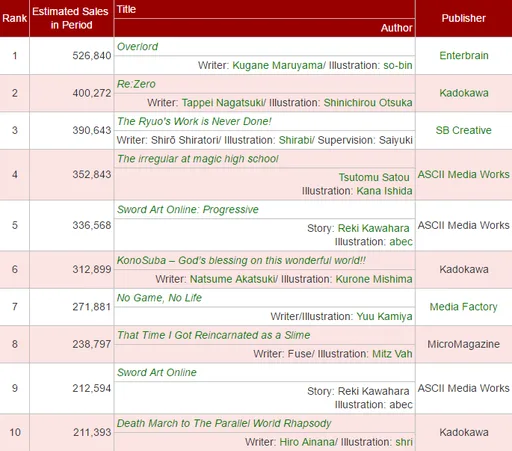The image size is (512, 451).
Task: Click Natsume Akatsuki writer link
Action: pyautogui.click(x=232, y=279)
